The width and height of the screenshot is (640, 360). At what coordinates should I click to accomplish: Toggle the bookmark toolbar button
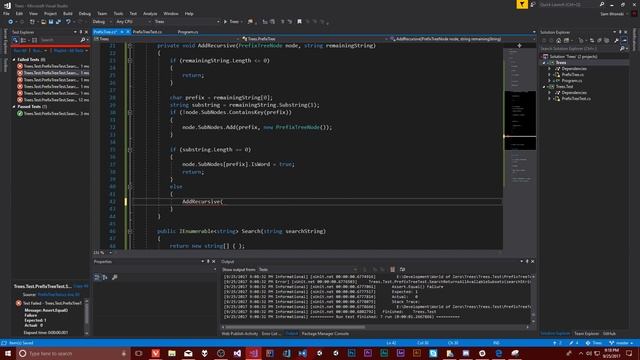click(x=299, y=22)
